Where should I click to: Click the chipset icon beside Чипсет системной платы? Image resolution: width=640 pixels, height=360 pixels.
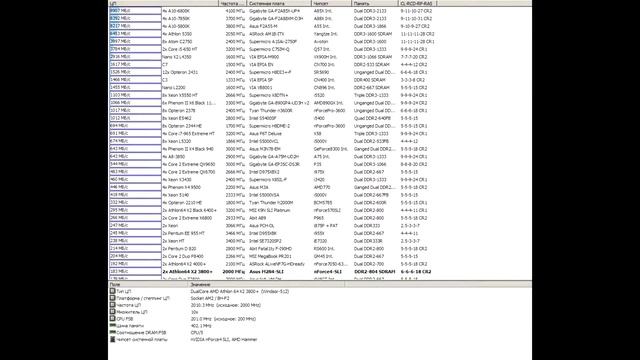(113, 339)
